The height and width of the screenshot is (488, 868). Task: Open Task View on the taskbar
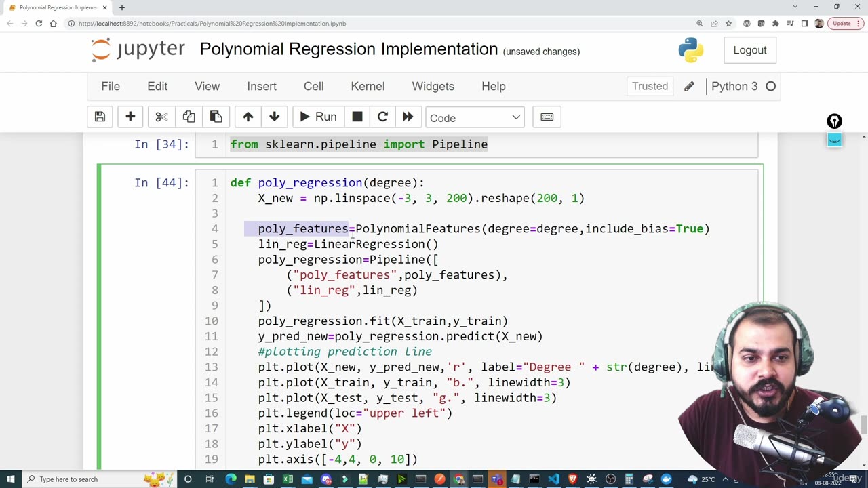click(x=210, y=479)
